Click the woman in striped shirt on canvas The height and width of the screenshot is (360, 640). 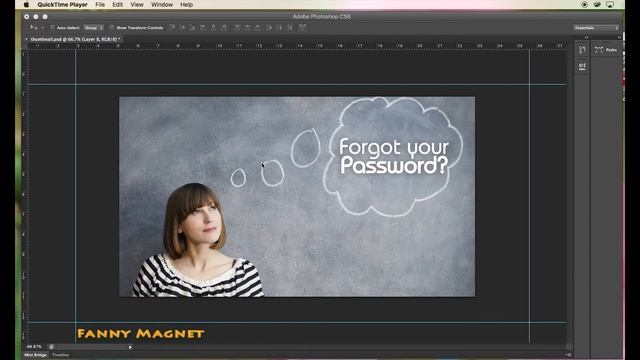point(197,240)
